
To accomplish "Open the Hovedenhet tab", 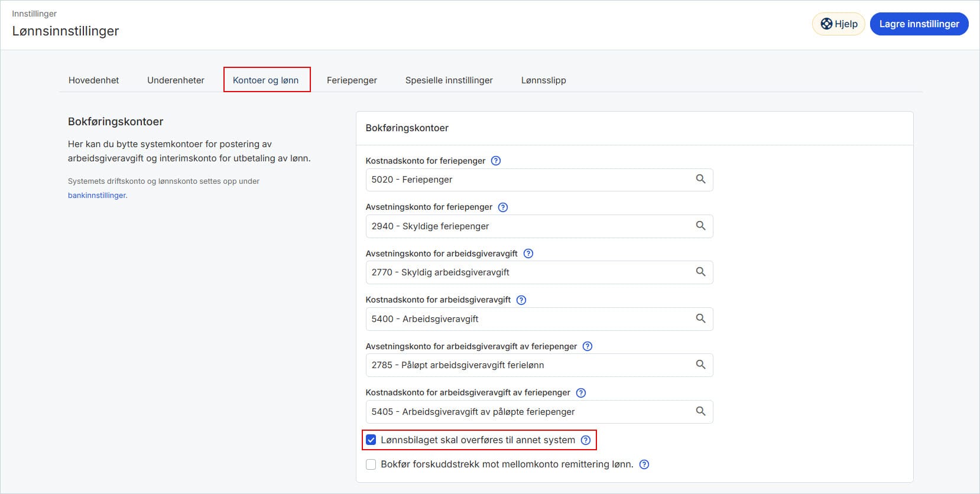I will pos(94,80).
